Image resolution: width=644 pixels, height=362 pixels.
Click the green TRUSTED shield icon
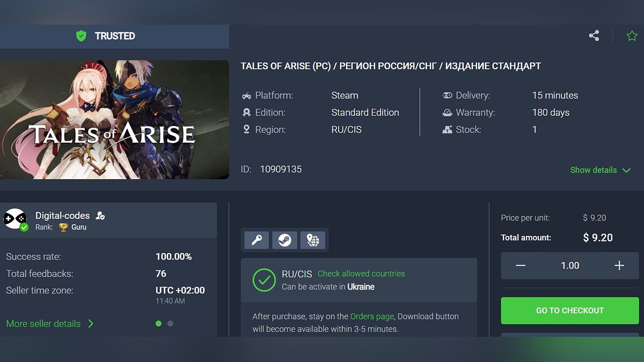pos(81,36)
